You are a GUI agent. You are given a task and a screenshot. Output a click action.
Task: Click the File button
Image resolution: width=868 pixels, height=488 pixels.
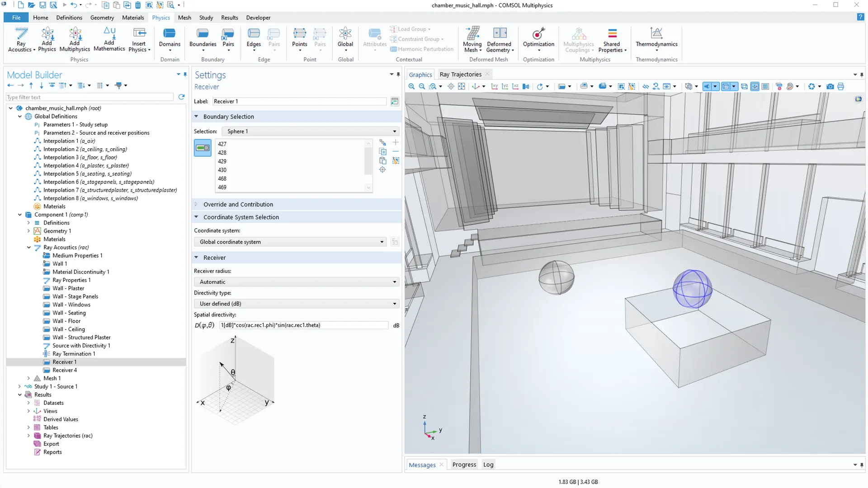pyautogui.click(x=16, y=18)
